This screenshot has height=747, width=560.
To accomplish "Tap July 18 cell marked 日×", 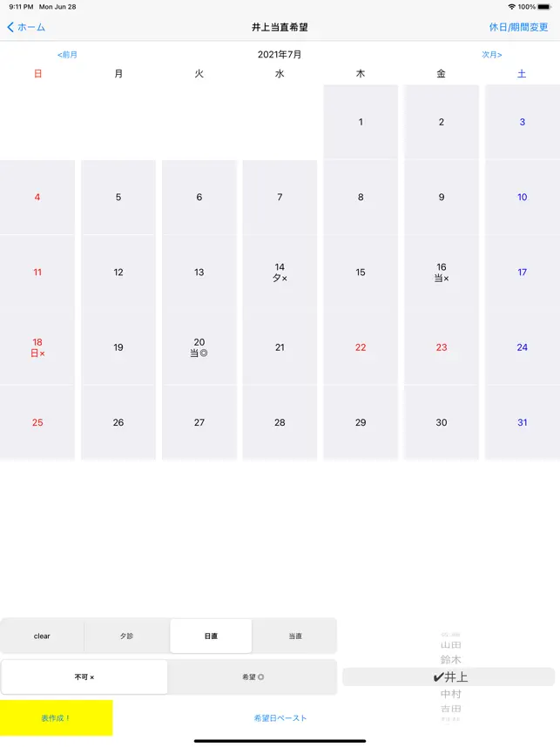I will click(37, 347).
